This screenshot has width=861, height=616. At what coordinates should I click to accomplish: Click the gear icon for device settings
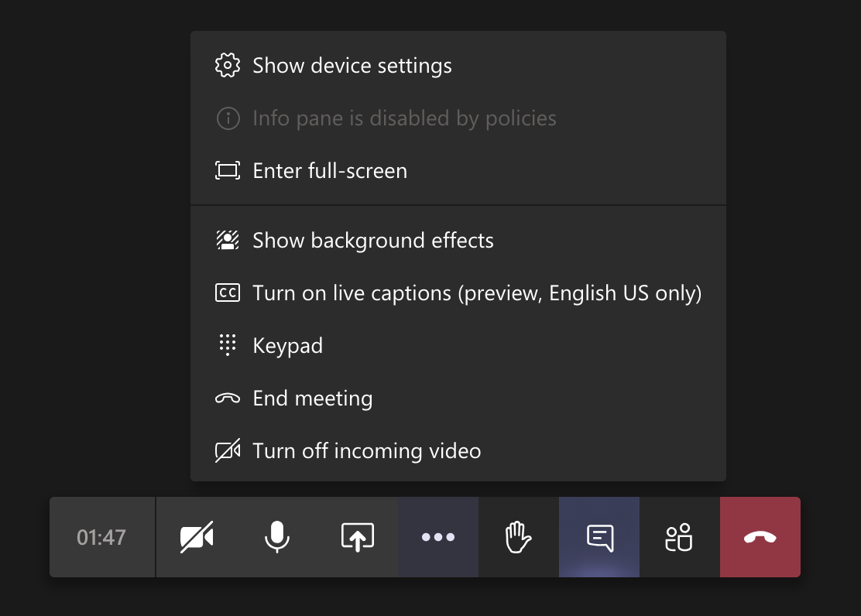tap(228, 66)
